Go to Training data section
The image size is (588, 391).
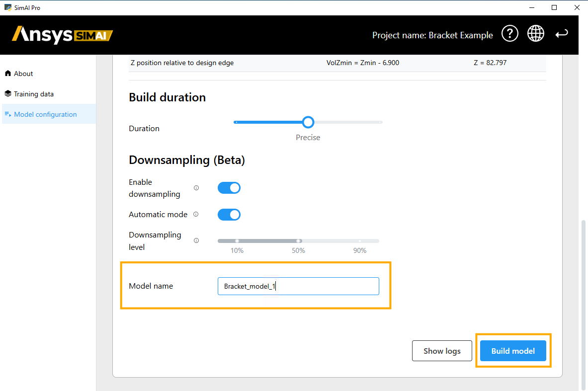[x=33, y=94]
